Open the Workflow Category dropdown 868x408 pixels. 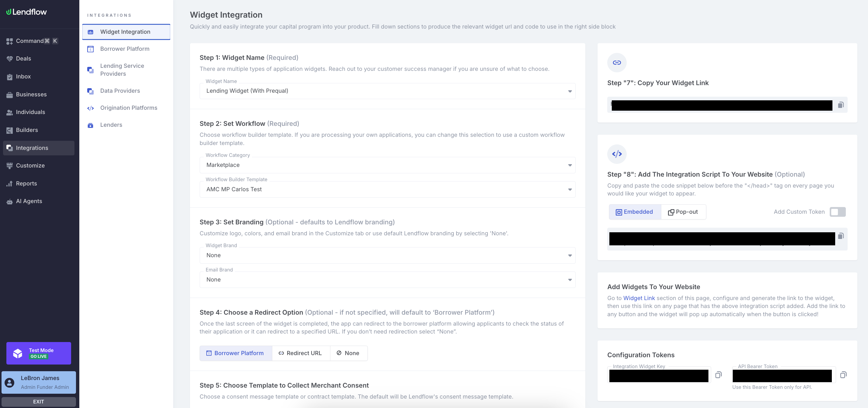[387, 165]
